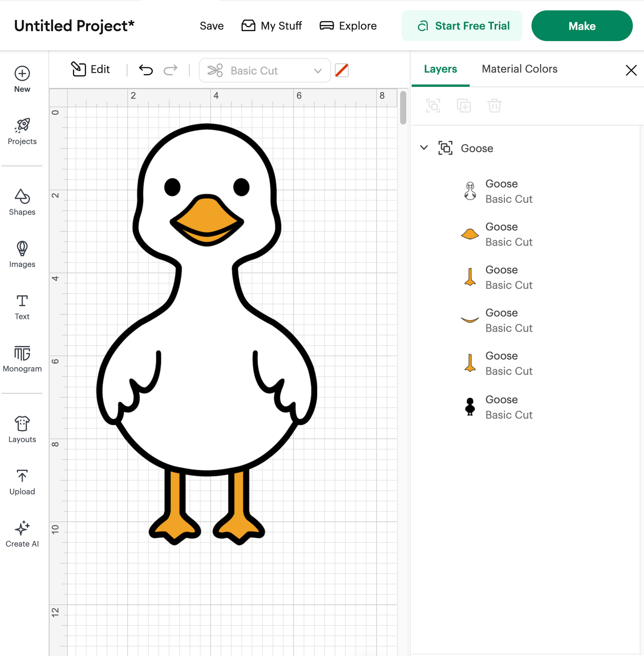The image size is (644, 656).
Task: Open the color swatch next to Basic Cut
Action: click(x=341, y=70)
